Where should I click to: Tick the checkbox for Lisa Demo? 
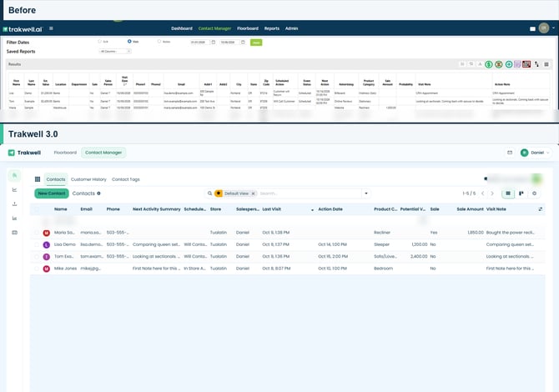pos(37,244)
